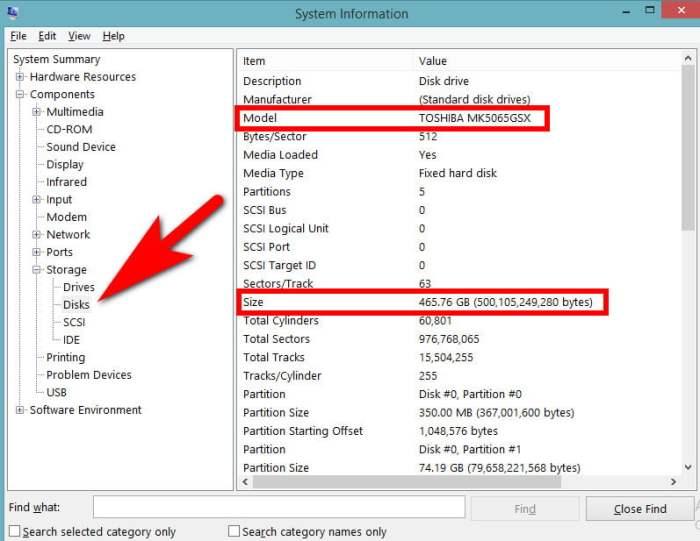The image size is (700, 541).
Task: Click the Find what text field
Action: coord(279,508)
